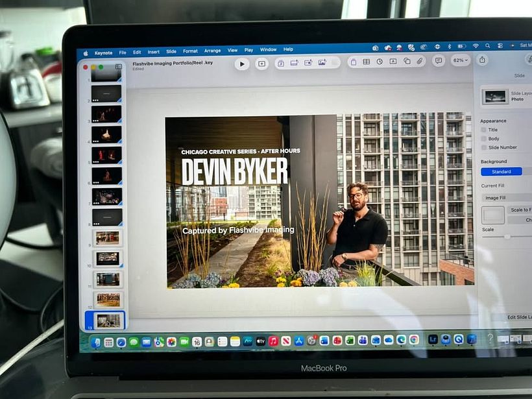Open the File menu
This screenshot has width=532, height=399.
123,53
